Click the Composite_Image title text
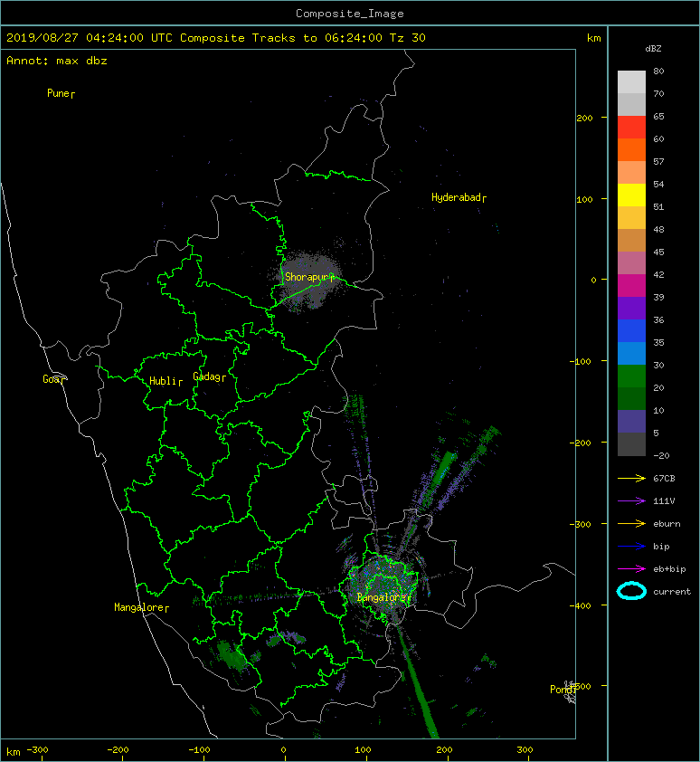Image resolution: width=700 pixels, height=762 pixels. [350, 14]
